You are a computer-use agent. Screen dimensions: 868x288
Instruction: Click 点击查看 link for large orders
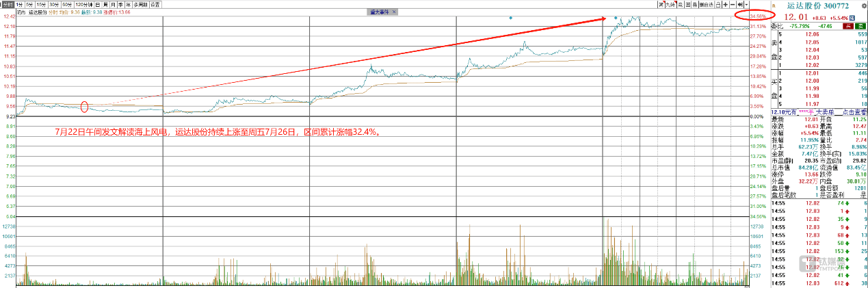tap(854, 112)
